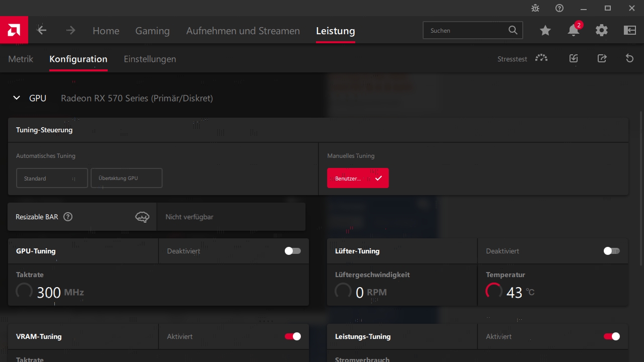Click the VRAM-Tuning heading
The image size is (644, 362).
pyautogui.click(x=39, y=336)
